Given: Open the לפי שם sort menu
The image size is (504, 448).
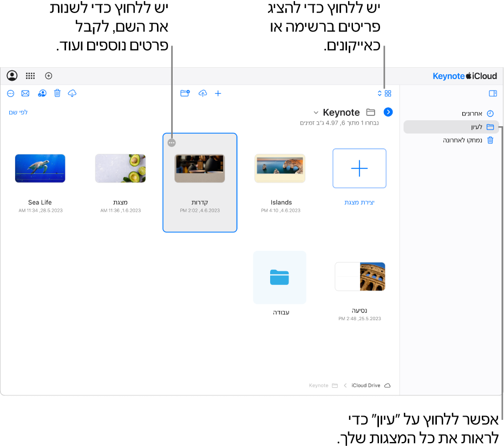Looking at the screenshot, I should (18, 112).
